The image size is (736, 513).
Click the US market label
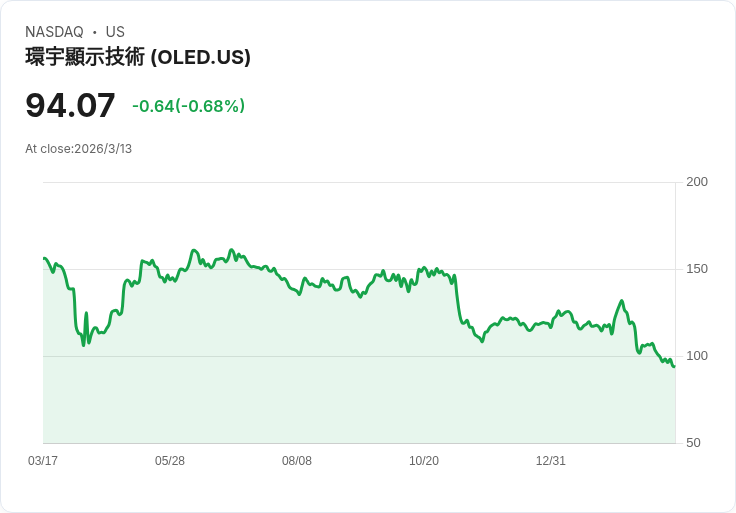tap(115, 32)
